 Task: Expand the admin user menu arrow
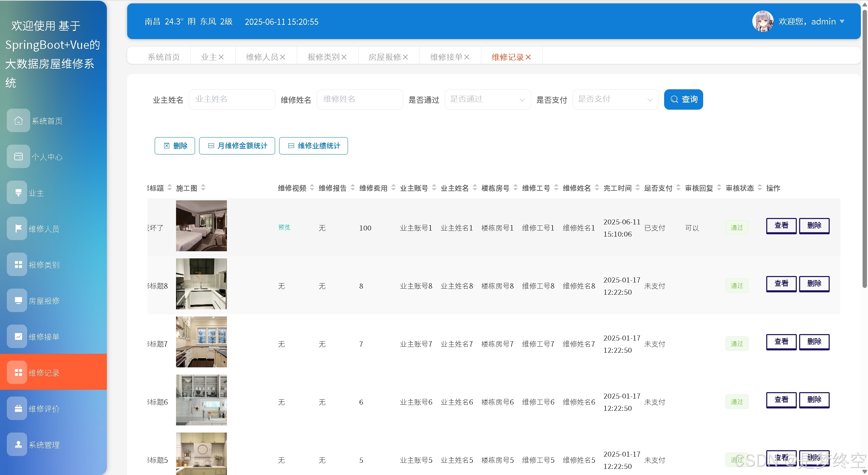842,21
